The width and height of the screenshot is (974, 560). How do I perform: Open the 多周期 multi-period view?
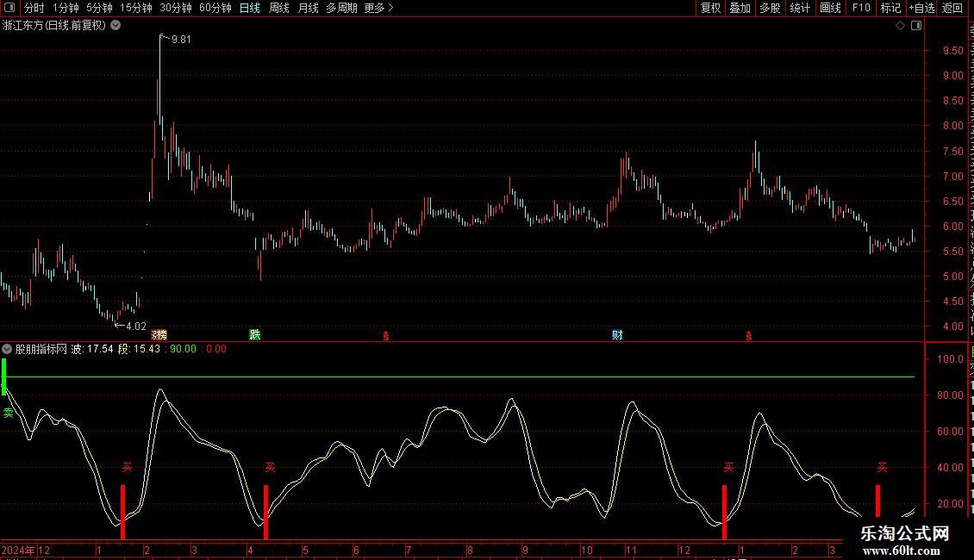pyautogui.click(x=341, y=8)
